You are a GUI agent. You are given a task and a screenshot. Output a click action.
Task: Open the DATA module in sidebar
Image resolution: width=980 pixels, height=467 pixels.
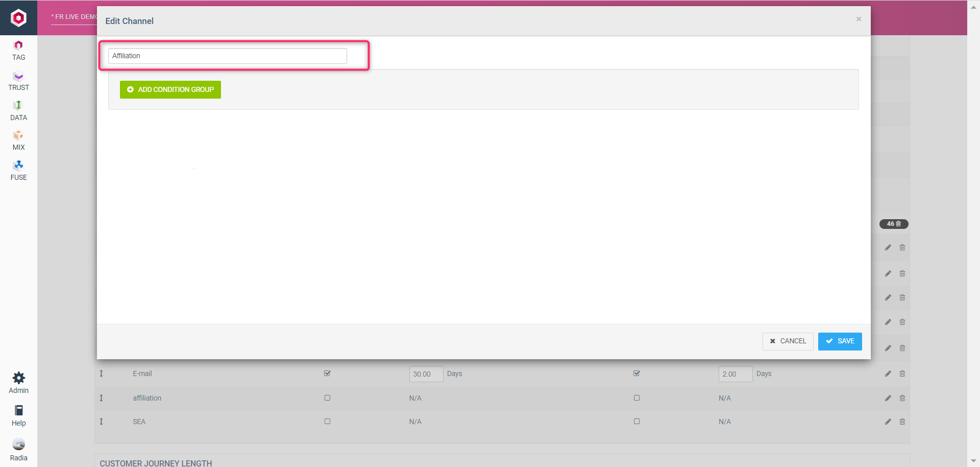coord(18,110)
